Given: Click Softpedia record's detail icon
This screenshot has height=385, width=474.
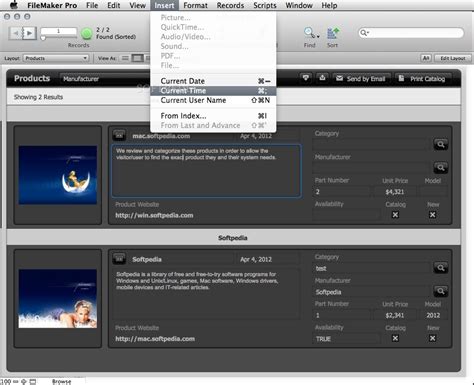Looking at the screenshot, I should 119,258.
